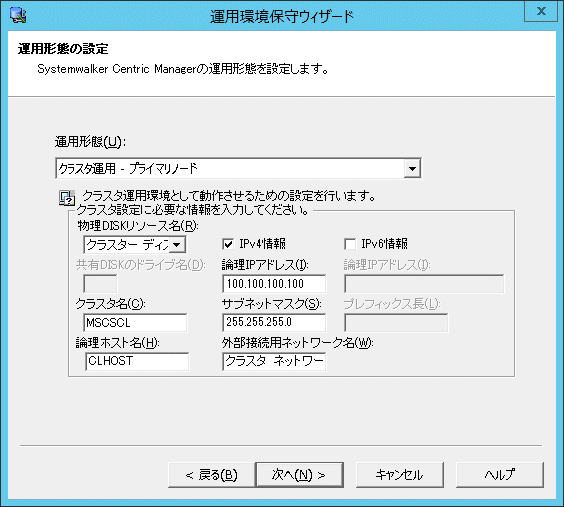Click the 外部接続用ネットワーク名 input field
The width and height of the screenshot is (564, 507).
[274, 361]
